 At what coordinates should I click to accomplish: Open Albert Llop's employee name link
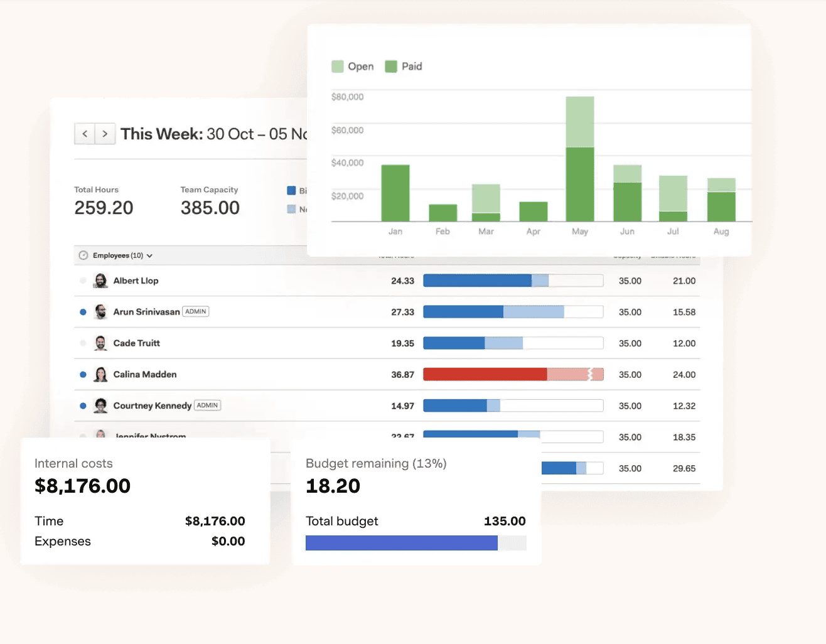[136, 281]
